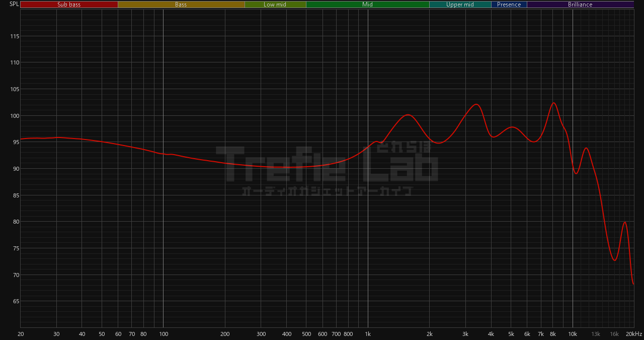This screenshot has width=644, height=340.
Task: Click the 100 Hz axis label
Action: [x=163, y=334]
